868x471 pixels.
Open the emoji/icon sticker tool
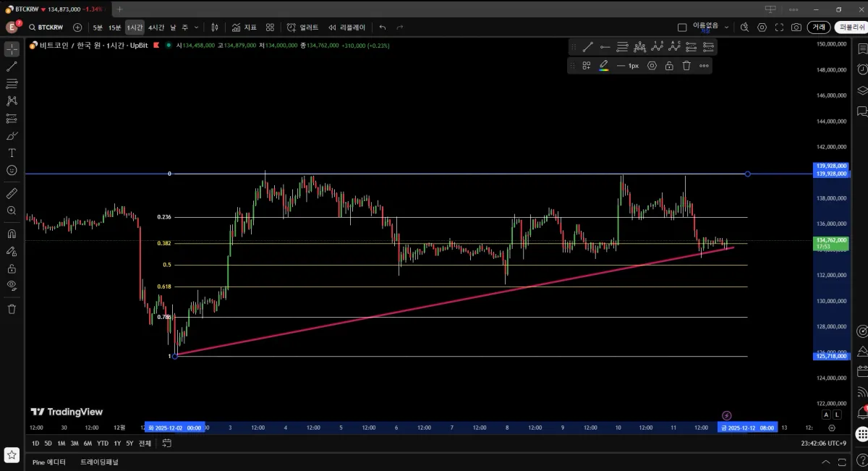pyautogui.click(x=12, y=171)
